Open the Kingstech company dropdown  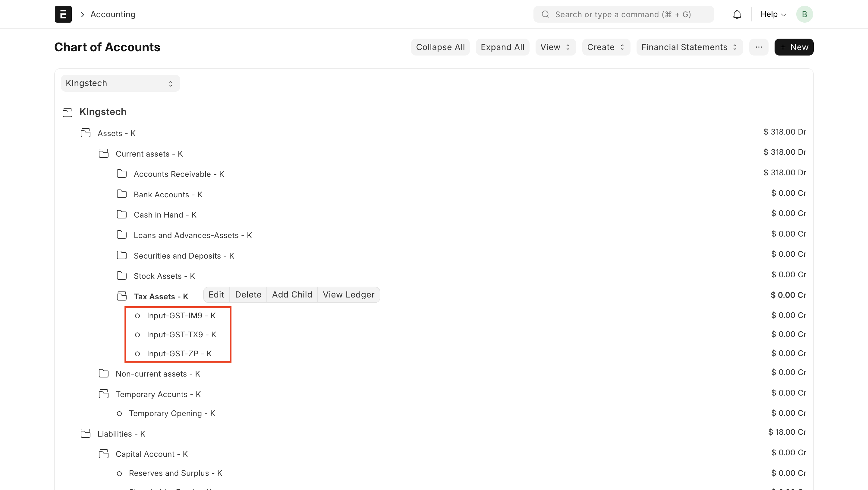(120, 83)
